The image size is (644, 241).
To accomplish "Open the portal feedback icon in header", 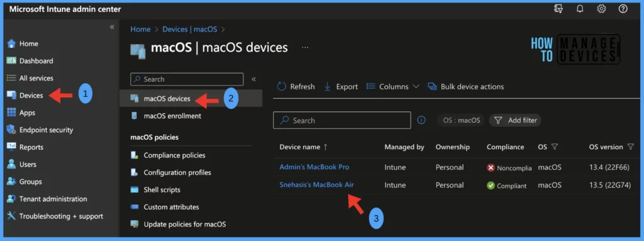I will click(558, 9).
